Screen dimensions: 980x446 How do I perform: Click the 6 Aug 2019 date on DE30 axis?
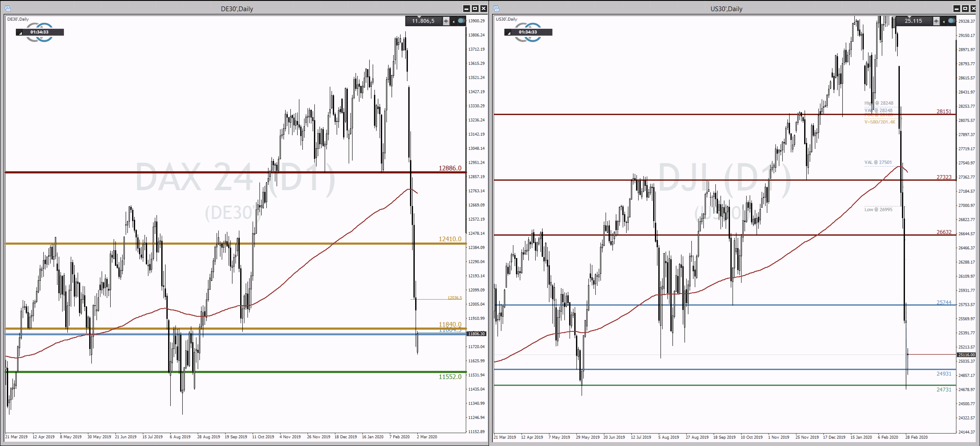[180, 437]
